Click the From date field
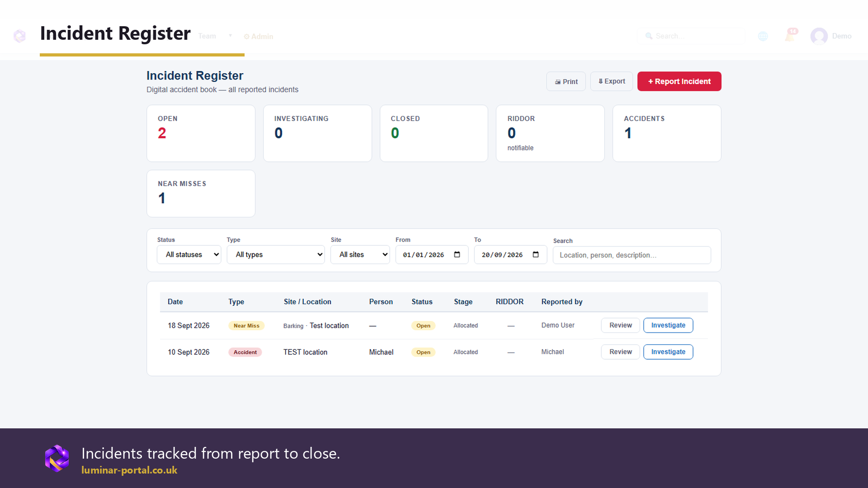Screen dimensions: 868x488 coord(432,255)
